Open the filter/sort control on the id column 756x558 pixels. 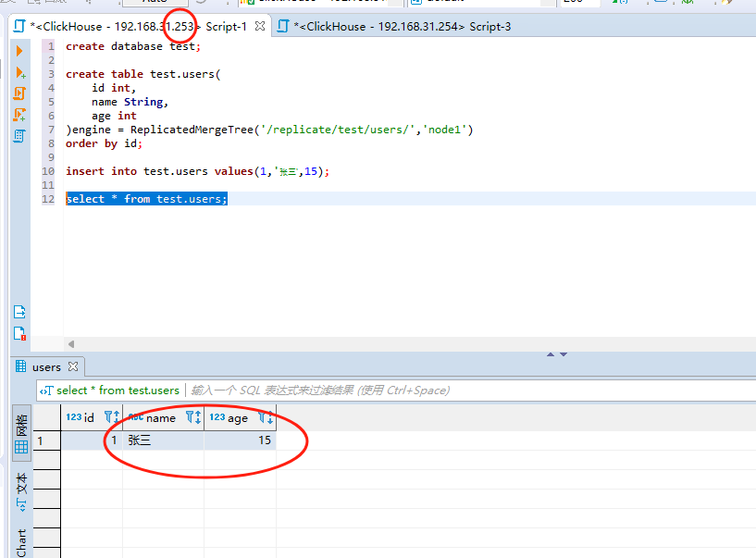(x=112, y=417)
